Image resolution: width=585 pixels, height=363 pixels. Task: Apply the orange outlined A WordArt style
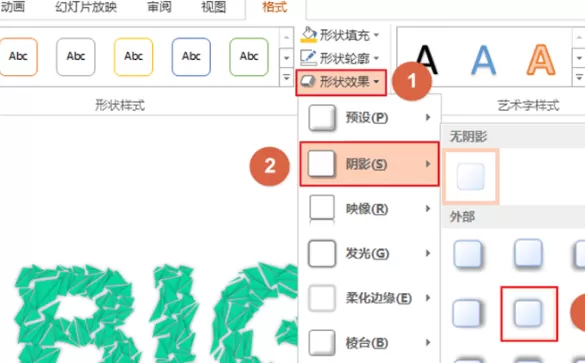click(541, 60)
